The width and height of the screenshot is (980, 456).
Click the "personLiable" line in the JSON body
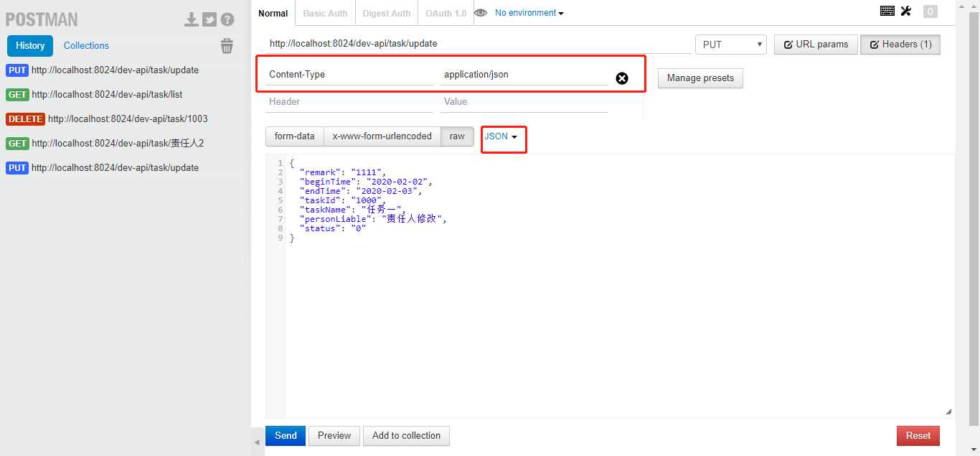[373, 219]
